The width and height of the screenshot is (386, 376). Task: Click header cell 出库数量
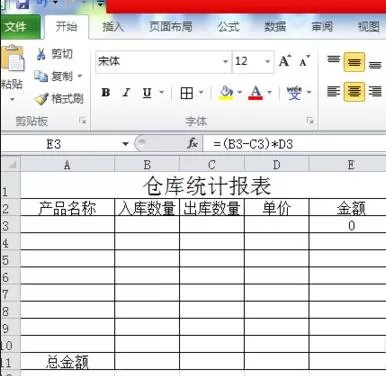(212, 208)
